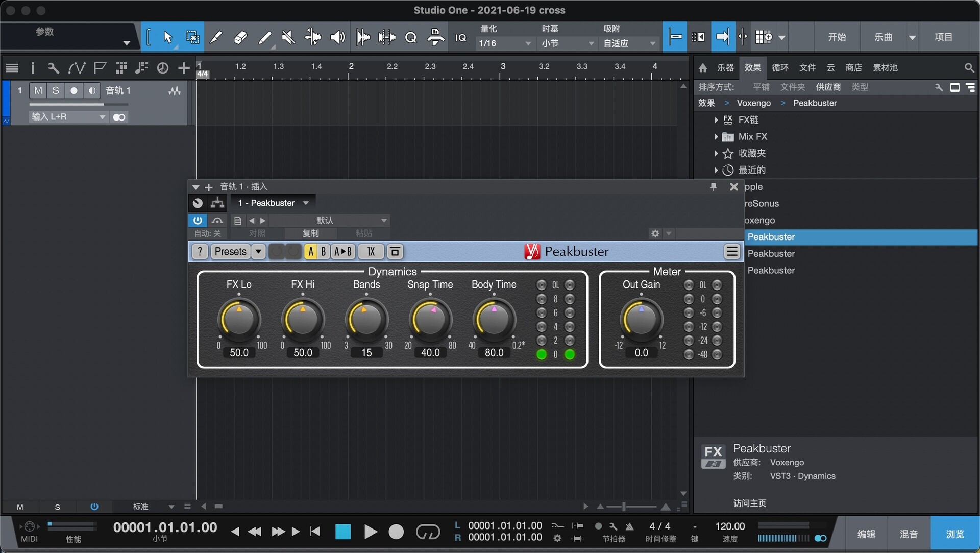
Task: Open the timebase 小节 dropdown
Action: 568,43
